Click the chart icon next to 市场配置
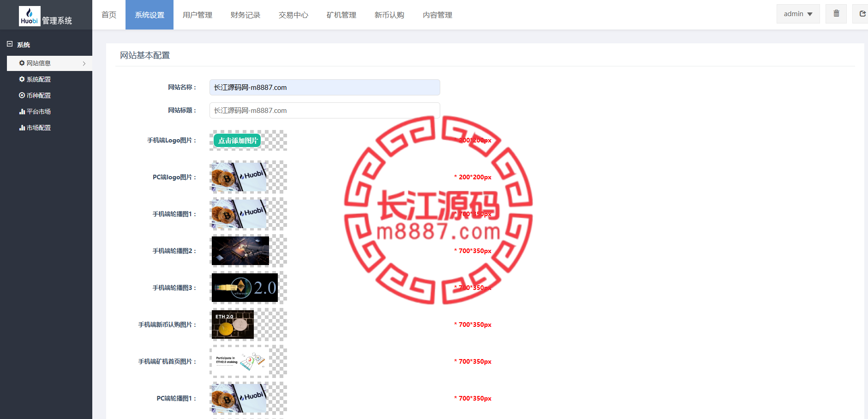The width and height of the screenshot is (868, 419). tap(22, 128)
